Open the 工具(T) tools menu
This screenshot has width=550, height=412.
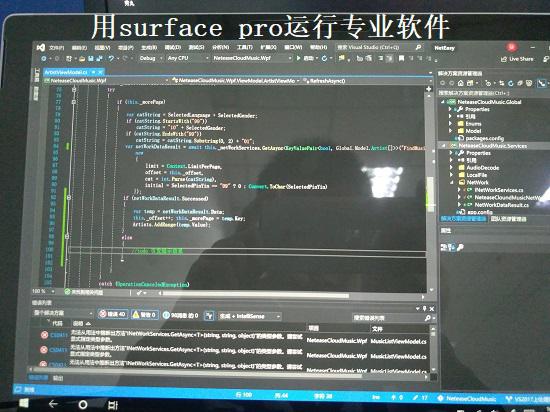pyautogui.click(x=244, y=47)
